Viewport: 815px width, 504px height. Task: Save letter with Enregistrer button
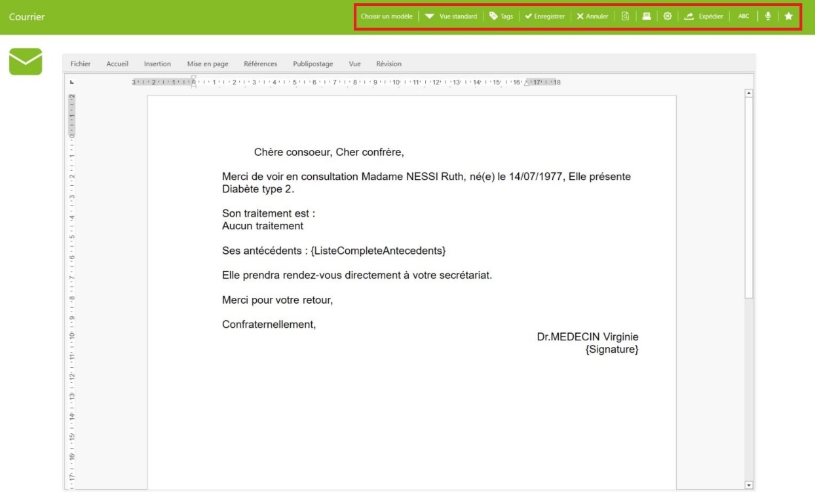pyautogui.click(x=544, y=16)
